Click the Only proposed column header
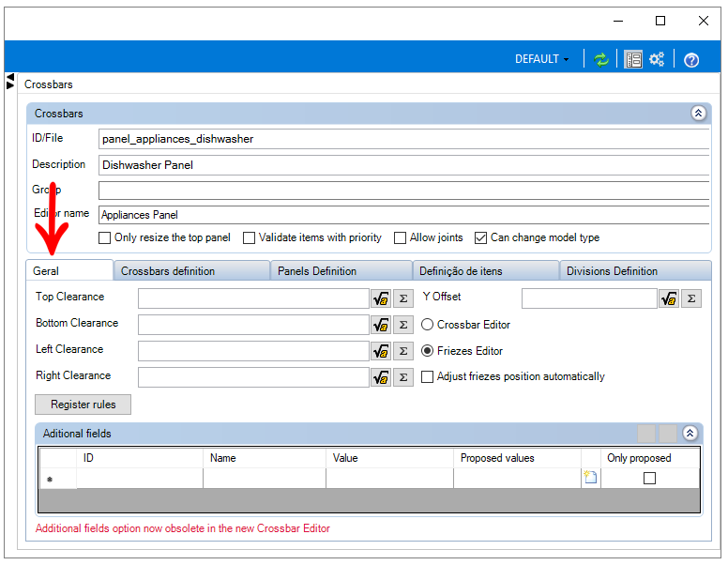 [650, 458]
